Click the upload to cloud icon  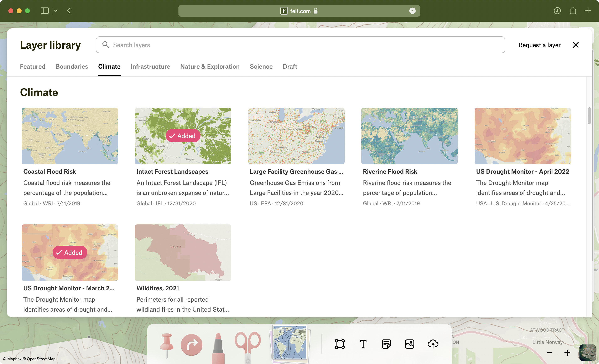point(433,344)
